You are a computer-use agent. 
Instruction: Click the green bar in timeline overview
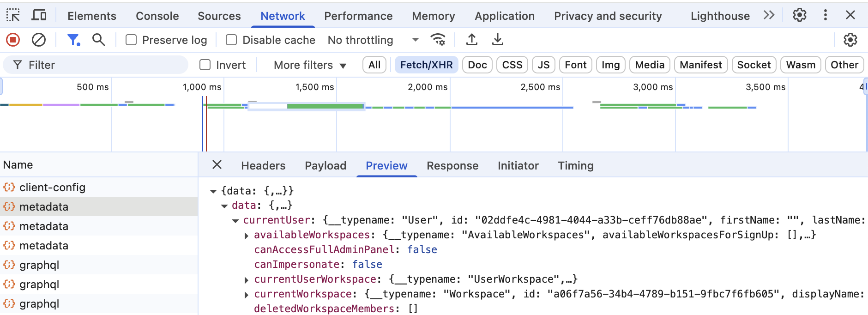pyautogui.click(x=325, y=106)
